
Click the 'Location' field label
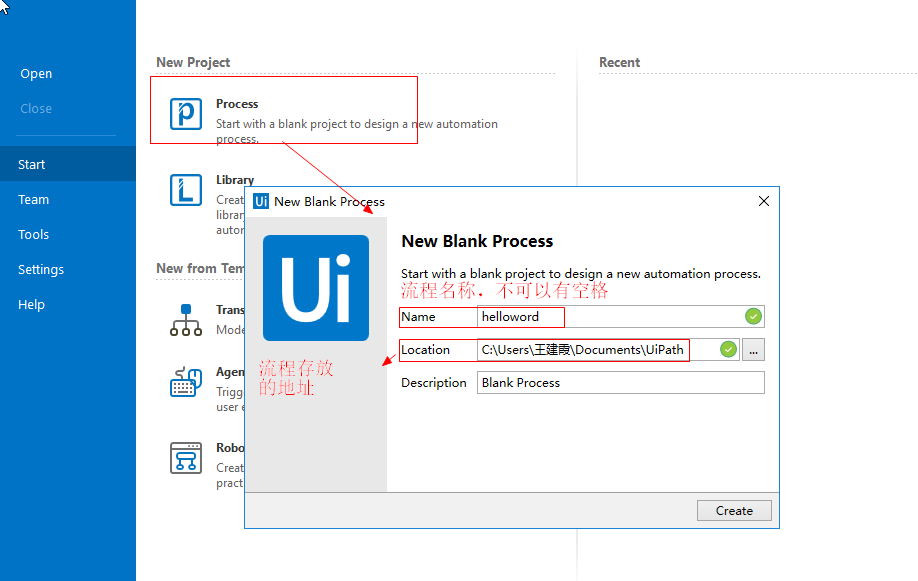(426, 350)
